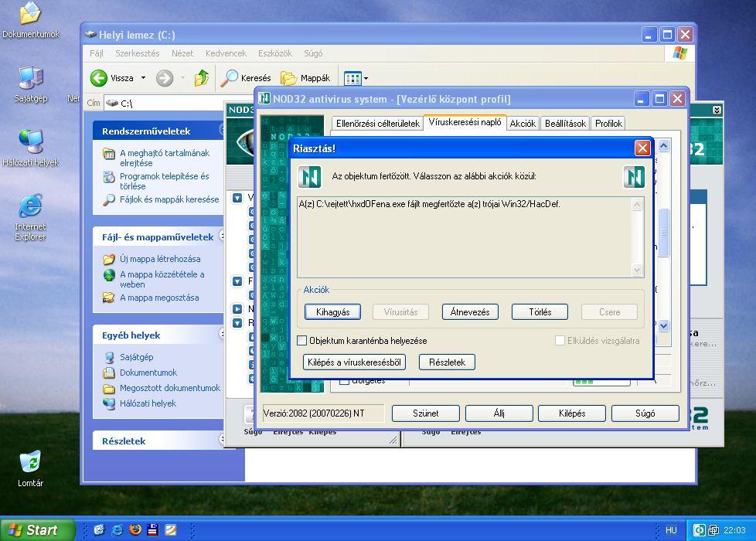Select the Víruskeresési napló tab
Screen dimensions: 756x541
pos(465,122)
